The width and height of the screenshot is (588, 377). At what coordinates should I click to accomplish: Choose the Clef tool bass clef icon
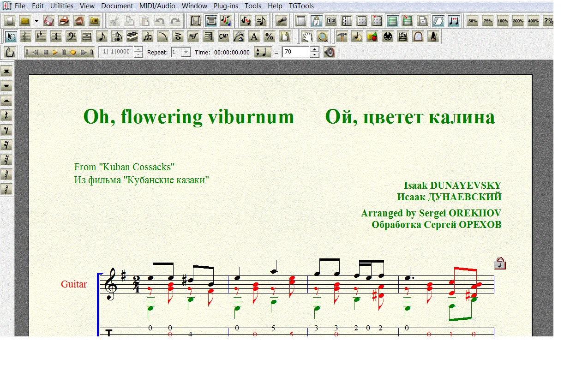(71, 36)
